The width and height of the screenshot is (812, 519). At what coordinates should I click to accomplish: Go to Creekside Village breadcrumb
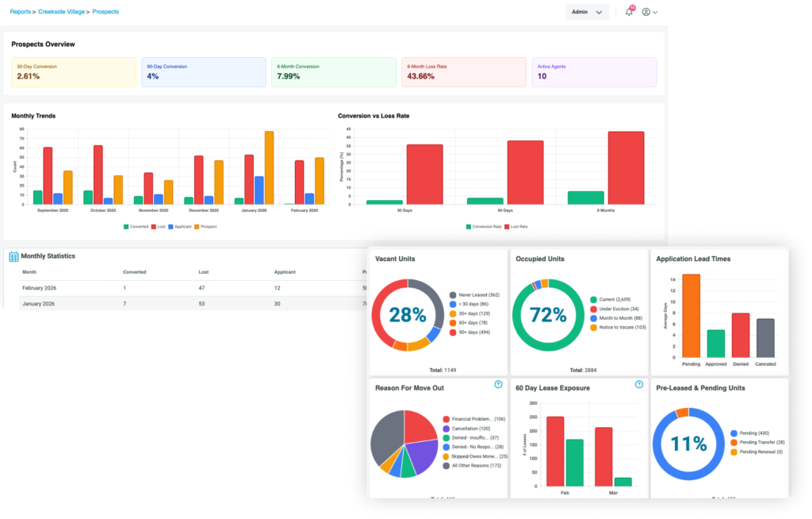(63, 12)
